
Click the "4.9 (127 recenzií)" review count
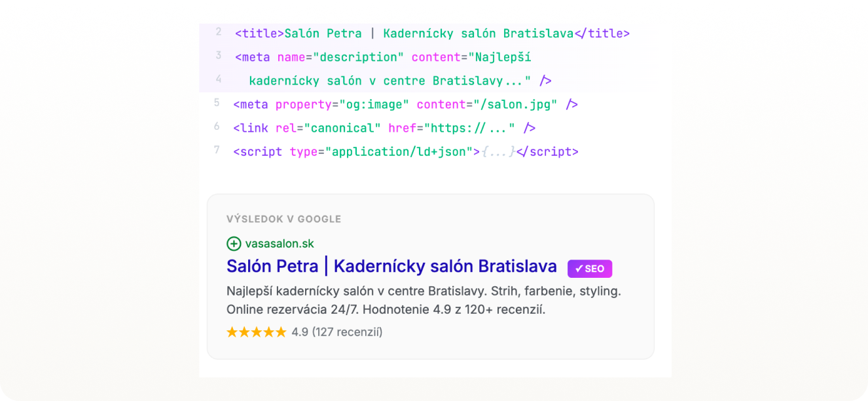[x=336, y=332]
